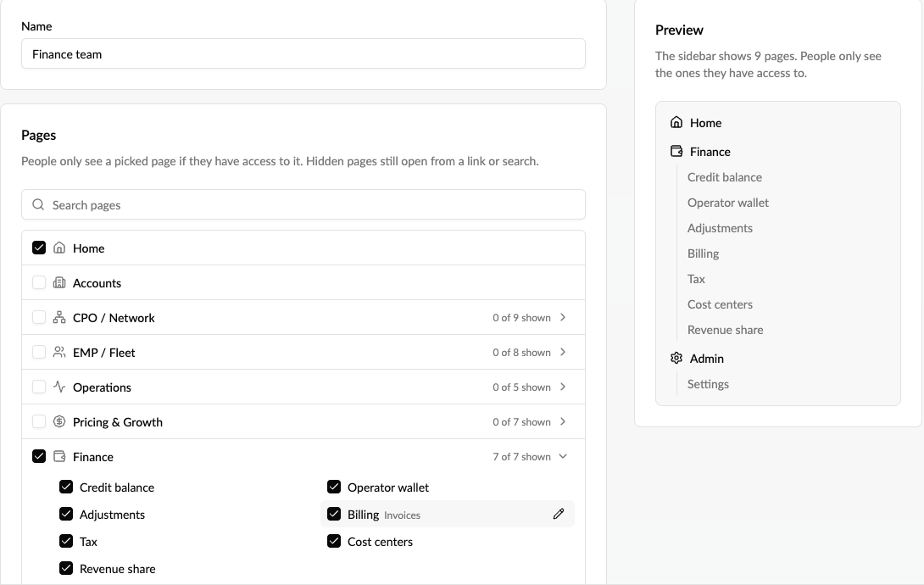
Task: Click the CPO / Network hierarchy icon
Action: coord(59,317)
